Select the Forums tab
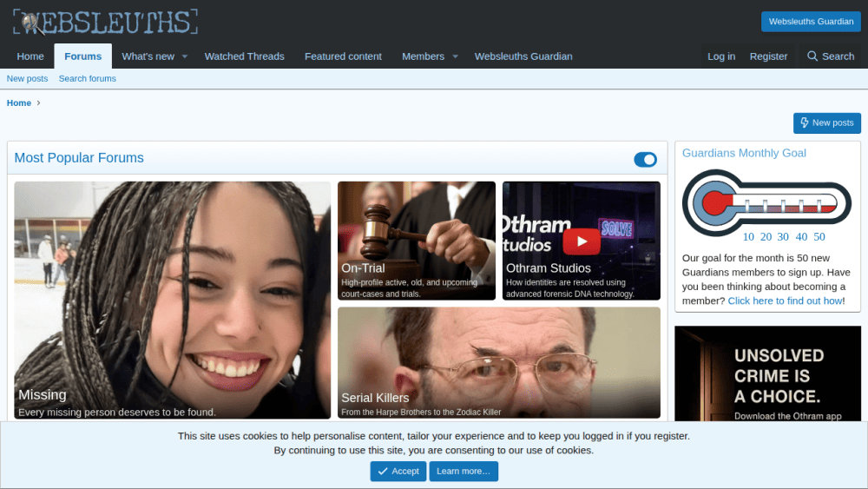This screenshot has height=489, width=868. (x=83, y=56)
